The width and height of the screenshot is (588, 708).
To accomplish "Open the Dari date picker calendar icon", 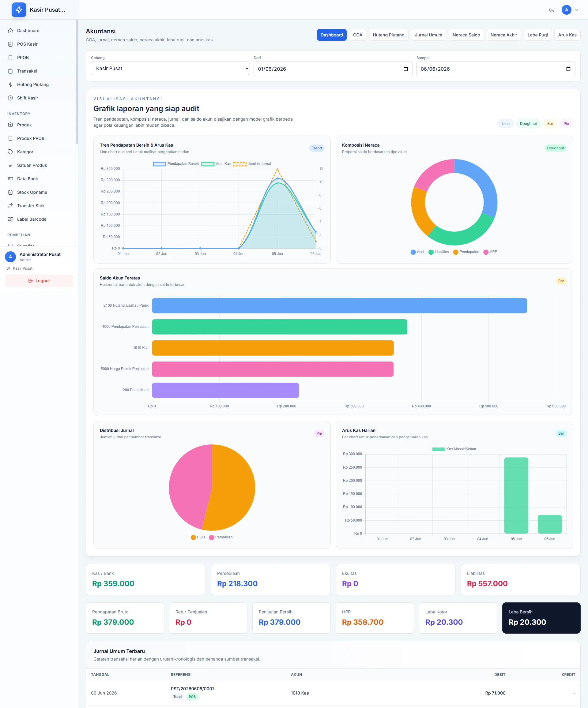I will click(x=405, y=69).
